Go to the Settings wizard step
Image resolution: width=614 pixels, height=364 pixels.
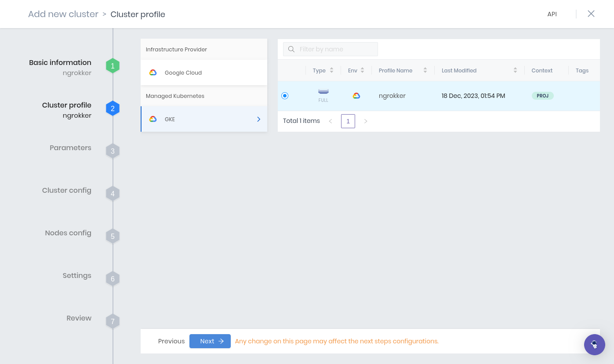(113, 278)
